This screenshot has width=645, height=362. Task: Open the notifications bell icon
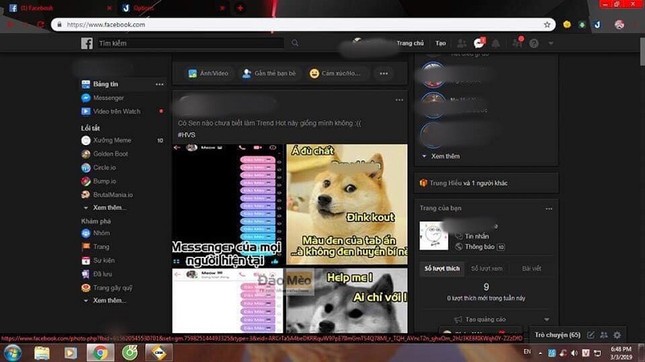[x=496, y=43]
